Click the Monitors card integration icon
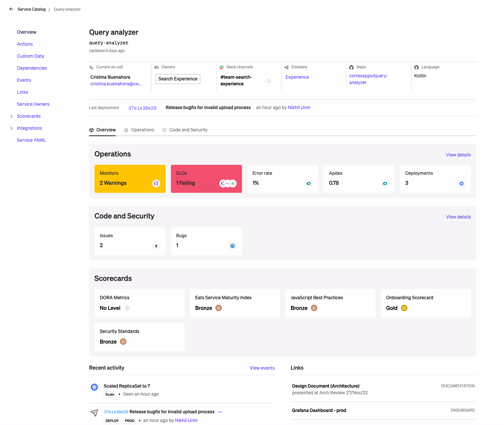Image resolution: width=504 pixels, height=425 pixels. [x=156, y=183]
